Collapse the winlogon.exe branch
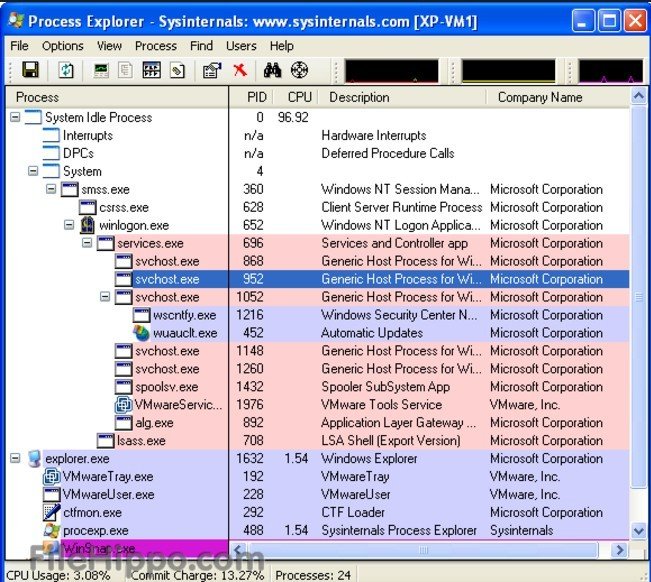 point(69,225)
